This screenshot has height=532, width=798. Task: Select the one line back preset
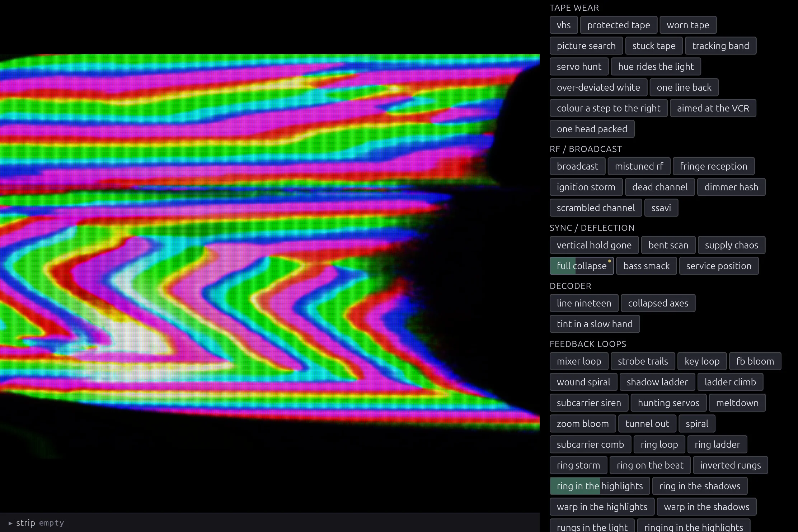[x=684, y=87]
